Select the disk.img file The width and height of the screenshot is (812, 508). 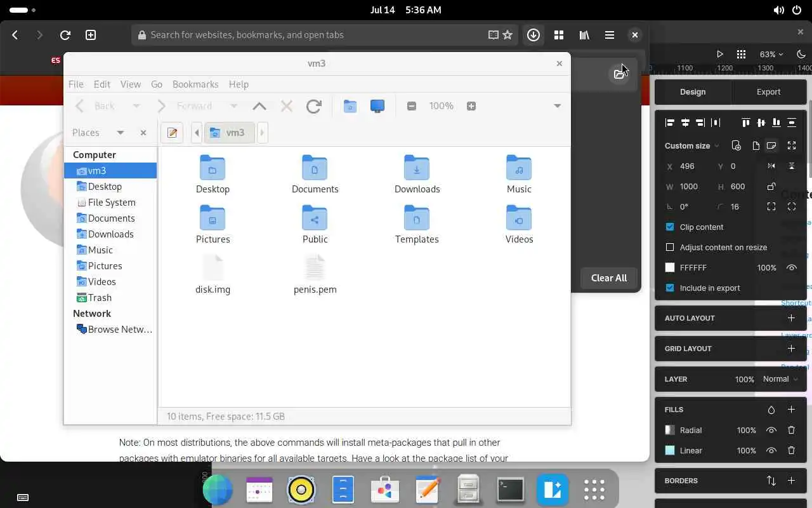[x=213, y=274]
